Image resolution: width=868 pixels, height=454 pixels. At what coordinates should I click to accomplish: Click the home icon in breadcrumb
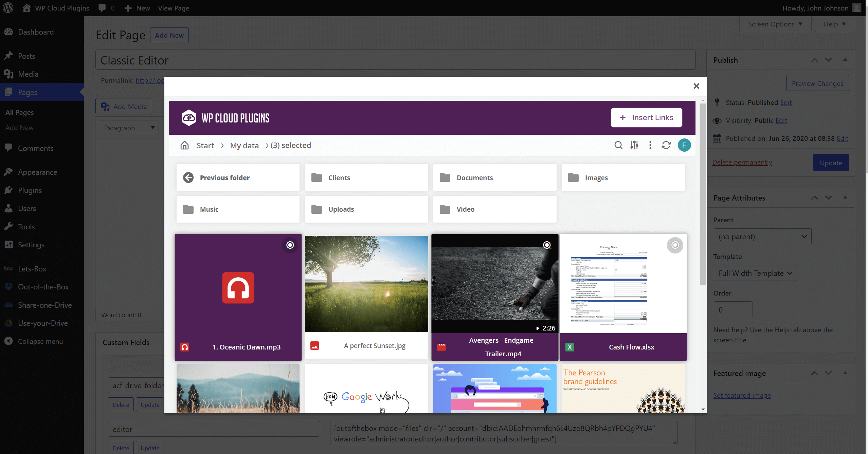(x=184, y=145)
